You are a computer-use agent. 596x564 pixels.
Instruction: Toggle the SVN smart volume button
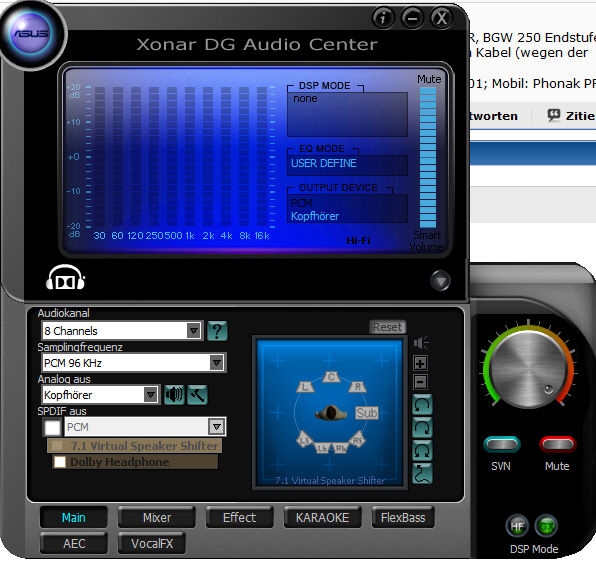[502, 444]
